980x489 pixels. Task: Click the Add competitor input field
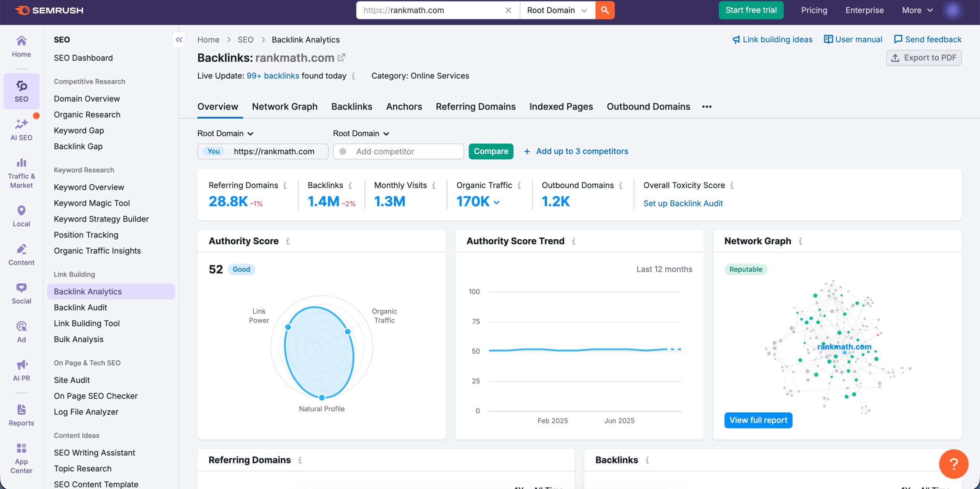398,151
